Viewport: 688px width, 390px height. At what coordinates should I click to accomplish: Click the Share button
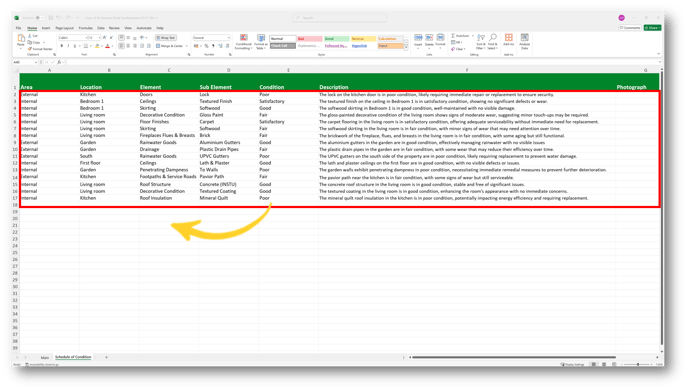(652, 28)
